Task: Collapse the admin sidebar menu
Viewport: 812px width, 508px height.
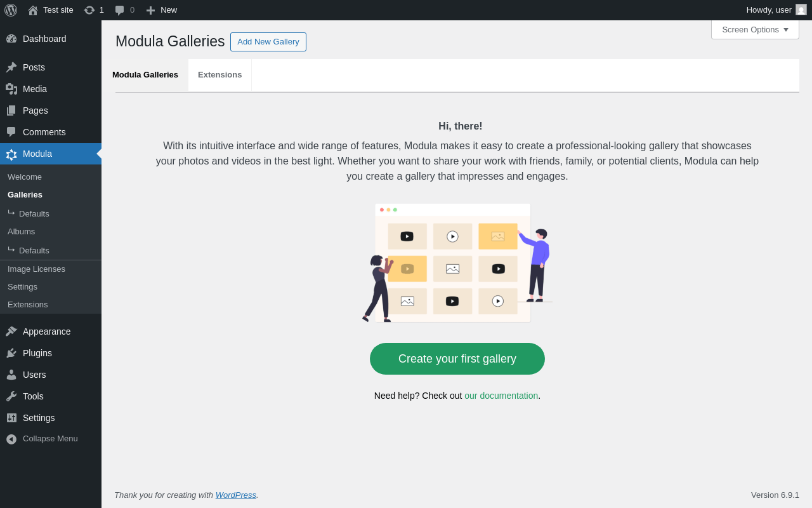Action: click(x=51, y=439)
